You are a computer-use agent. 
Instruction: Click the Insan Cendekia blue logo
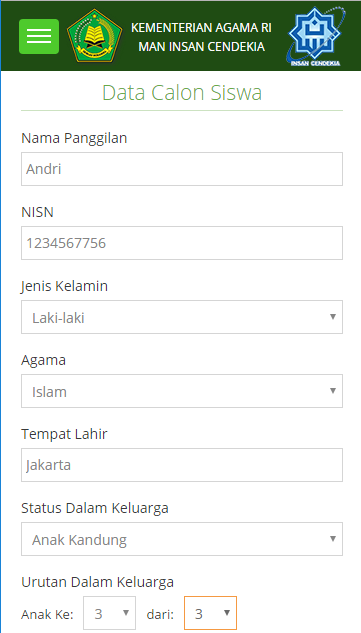click(x=316, y=36)
